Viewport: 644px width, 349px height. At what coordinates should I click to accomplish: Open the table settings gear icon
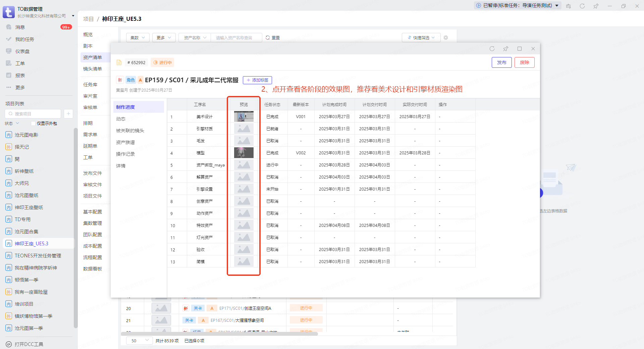tap(446, 38)
